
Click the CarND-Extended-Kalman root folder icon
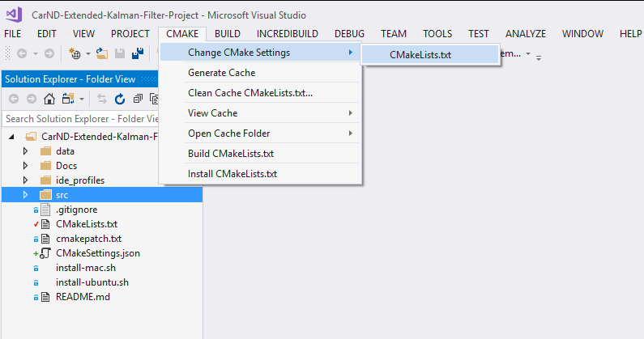tap(31, 137)
